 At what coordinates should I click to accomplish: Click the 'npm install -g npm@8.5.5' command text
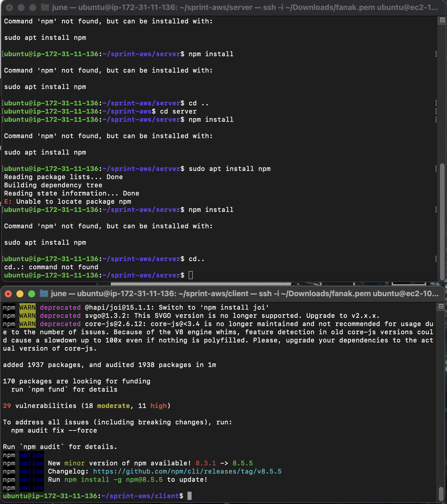[114, 480]
